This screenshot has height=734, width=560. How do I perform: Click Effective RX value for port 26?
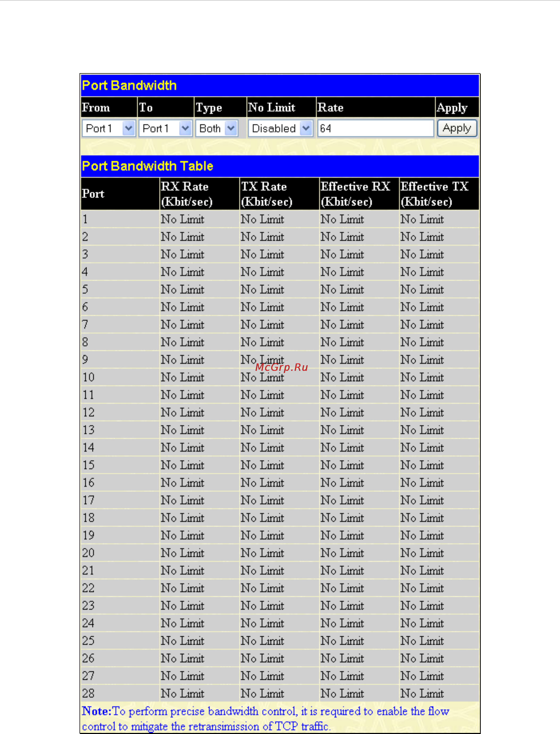click(342, 658)
